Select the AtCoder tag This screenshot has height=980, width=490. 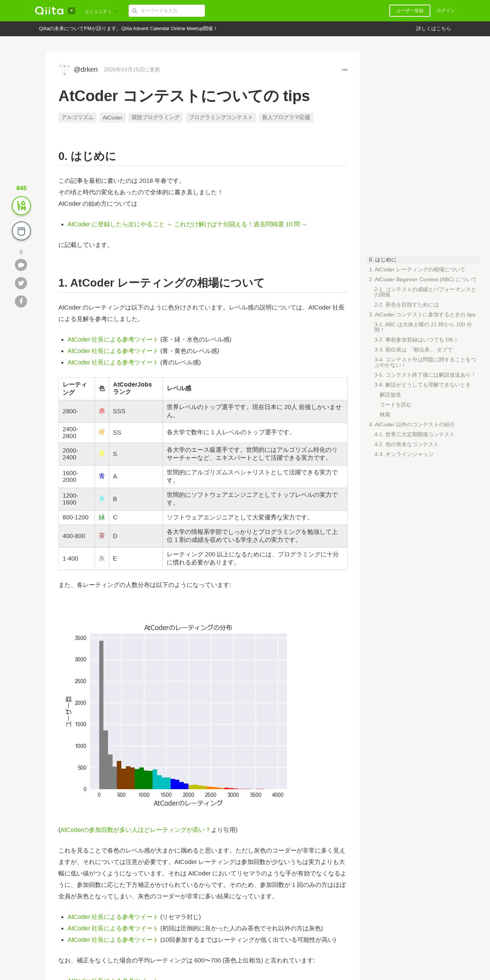[112, 118]
